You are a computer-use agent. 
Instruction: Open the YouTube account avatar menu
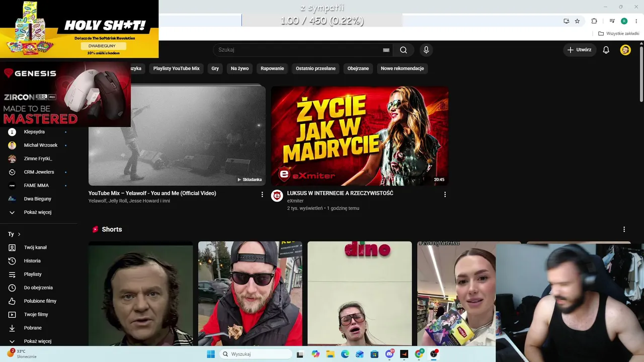pyautogui.click(x=625, y=50)
